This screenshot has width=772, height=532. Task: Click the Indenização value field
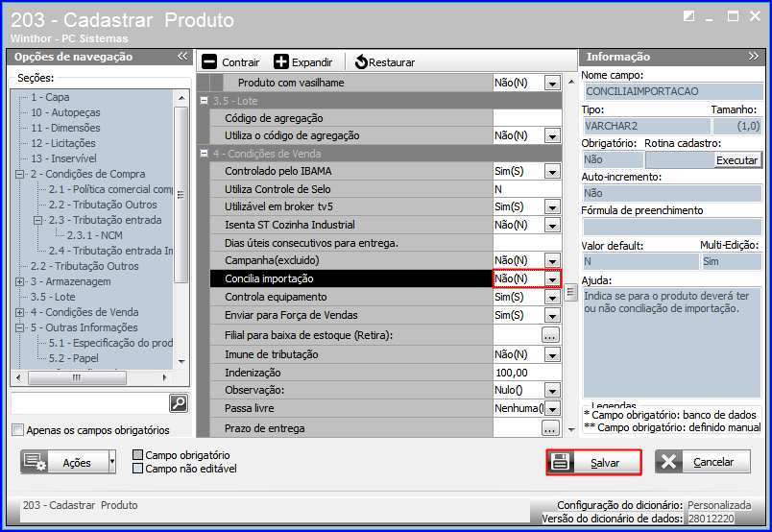(527, 373)
